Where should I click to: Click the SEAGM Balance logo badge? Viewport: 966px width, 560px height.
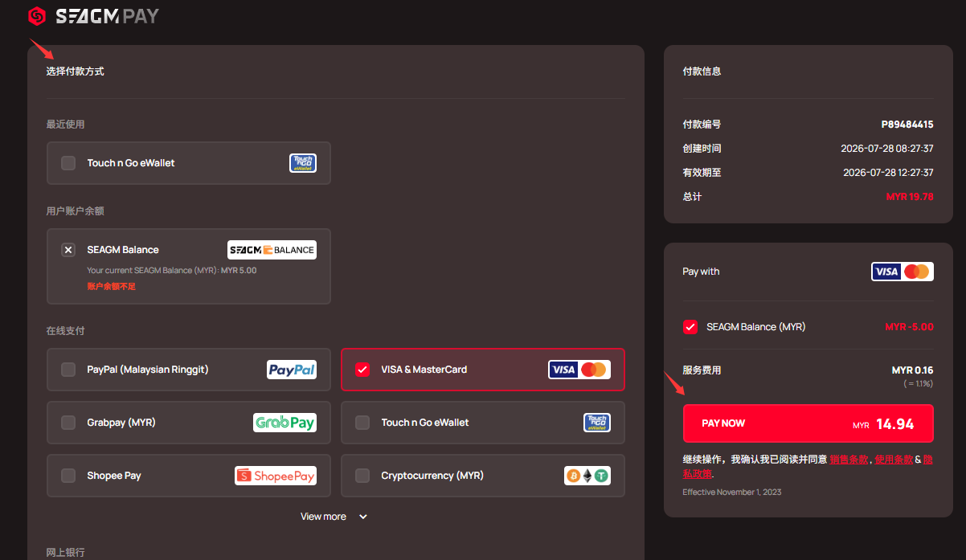tap(272, 250)
